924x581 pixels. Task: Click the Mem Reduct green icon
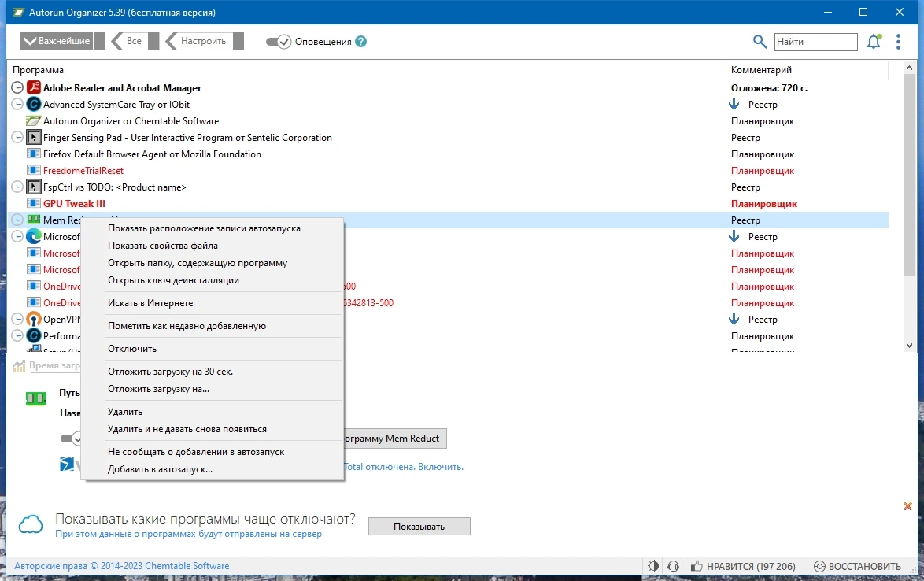click(x=34, y=220)
